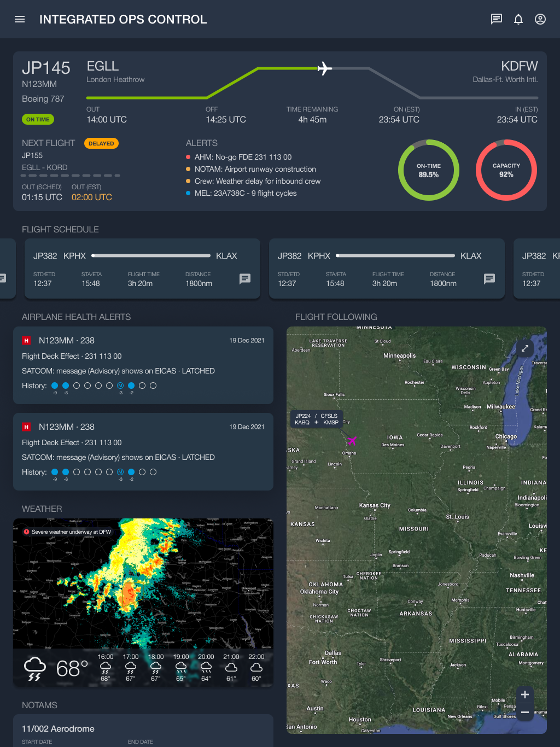
Task: Select the 18:00 forecast icon
Action: 156,668
